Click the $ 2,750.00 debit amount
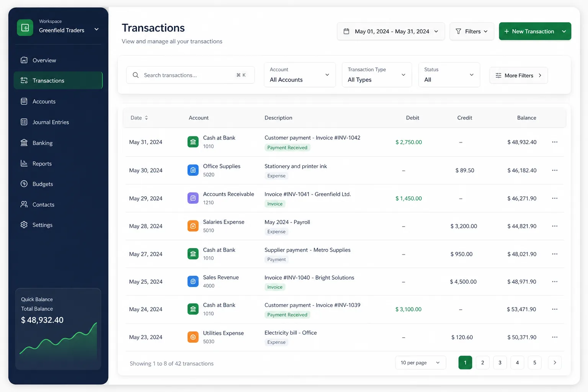588x392 pixels. 408,142
